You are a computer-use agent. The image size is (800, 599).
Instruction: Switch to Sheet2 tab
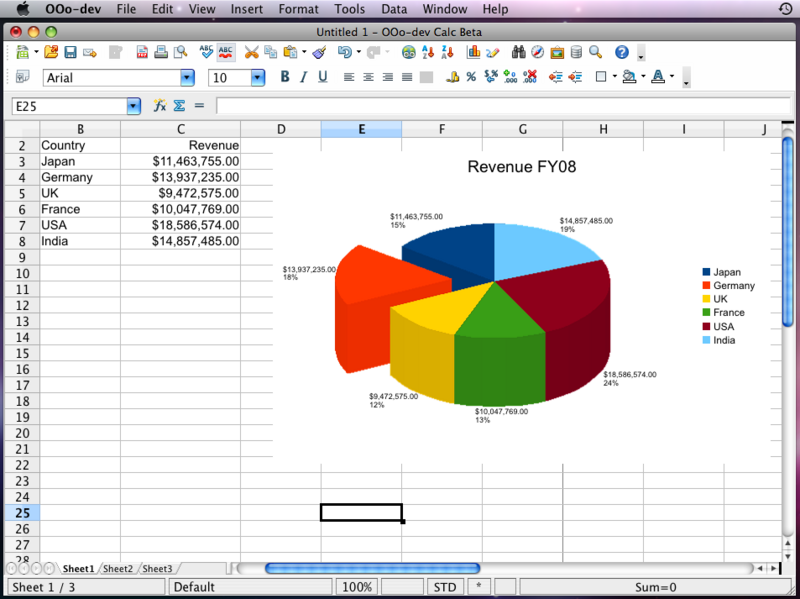tap(117, 568)
